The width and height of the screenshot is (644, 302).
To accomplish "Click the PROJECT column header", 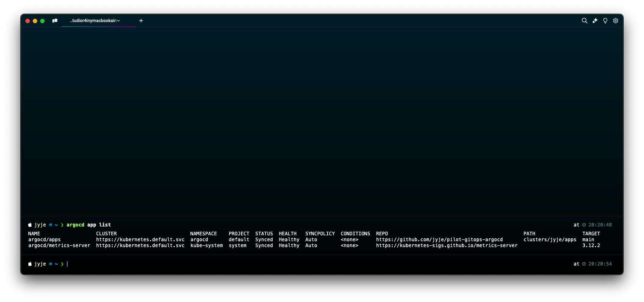I will [239, 233].
